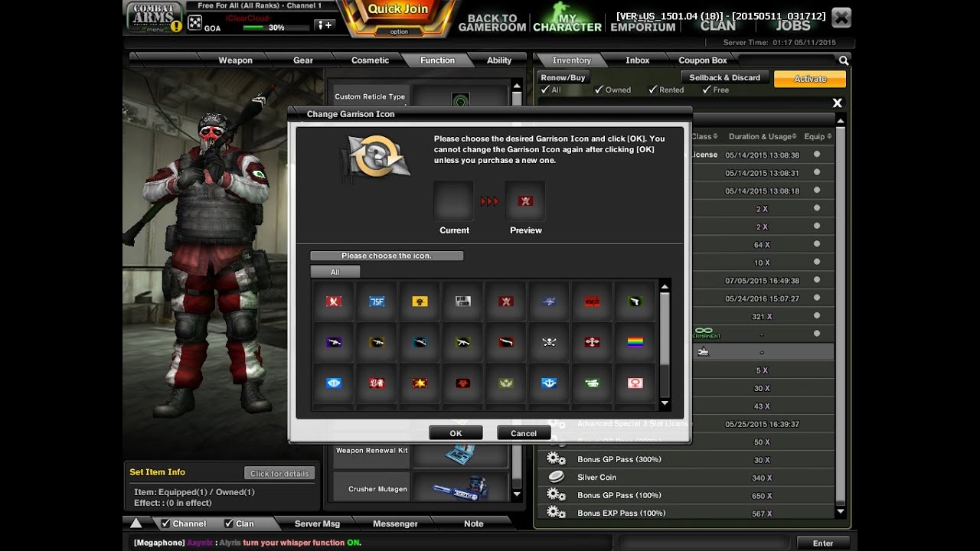The width and height of the screenshot is (980, 551).
Task: Select the skull and crossbones garrison icon
Action: pos(549,343)
